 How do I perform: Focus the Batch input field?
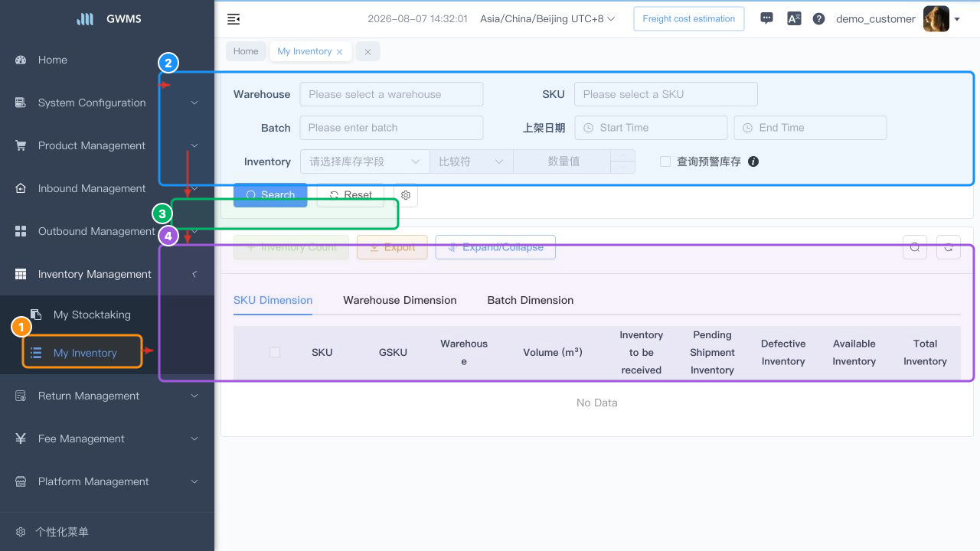(391, 128)
